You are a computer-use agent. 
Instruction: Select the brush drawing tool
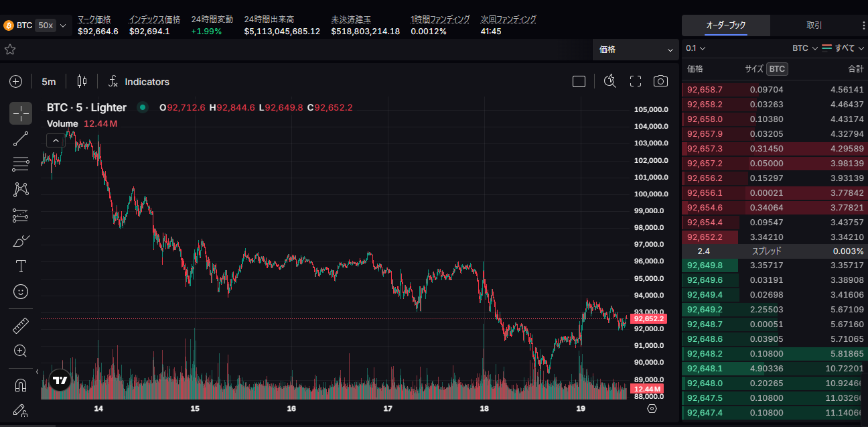(21, 241)
